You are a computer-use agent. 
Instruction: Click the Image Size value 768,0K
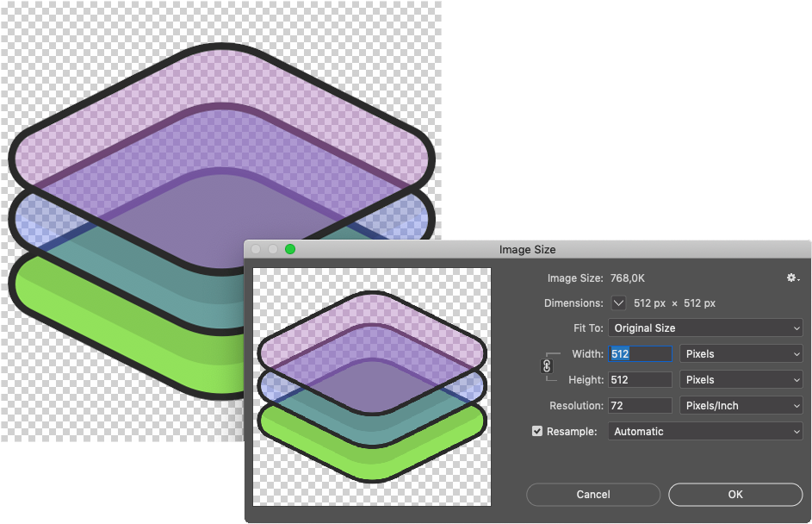628,278
